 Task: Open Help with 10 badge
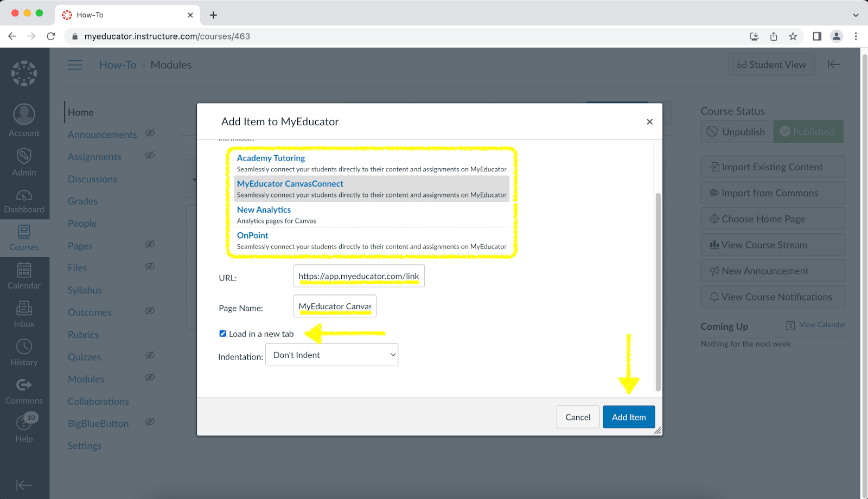tap(24, 428)
